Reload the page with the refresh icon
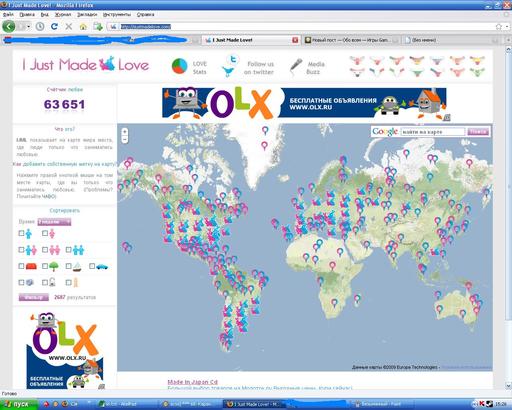This screenshot has height=410, width=512. pos(54,26)
